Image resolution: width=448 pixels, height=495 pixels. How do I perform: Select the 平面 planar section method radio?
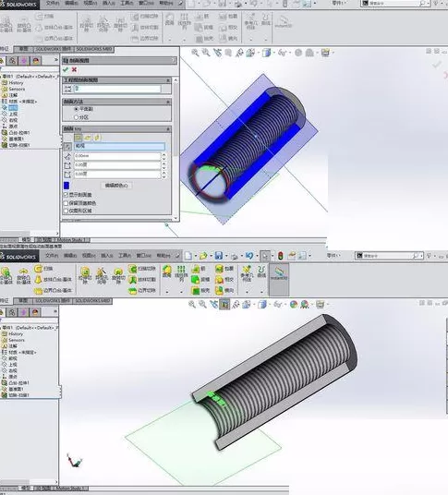click(76, 109)
